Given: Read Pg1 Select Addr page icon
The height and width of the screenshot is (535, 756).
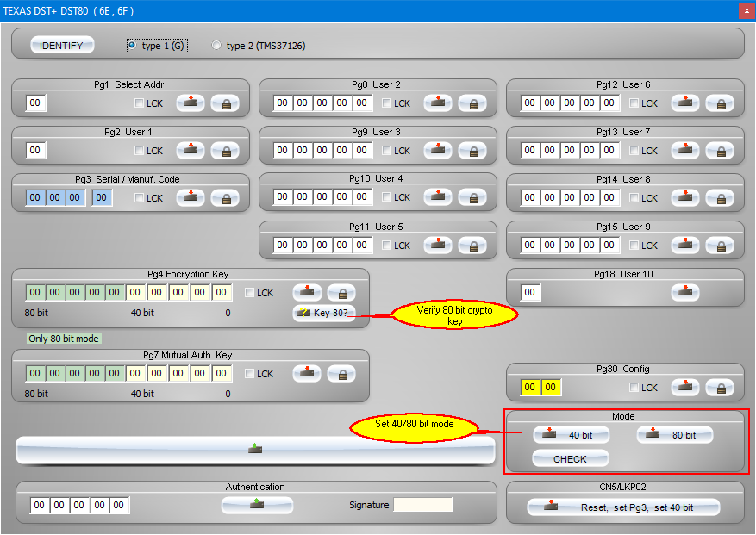Looking at the screenshot, I should click(x=191, y=103).
